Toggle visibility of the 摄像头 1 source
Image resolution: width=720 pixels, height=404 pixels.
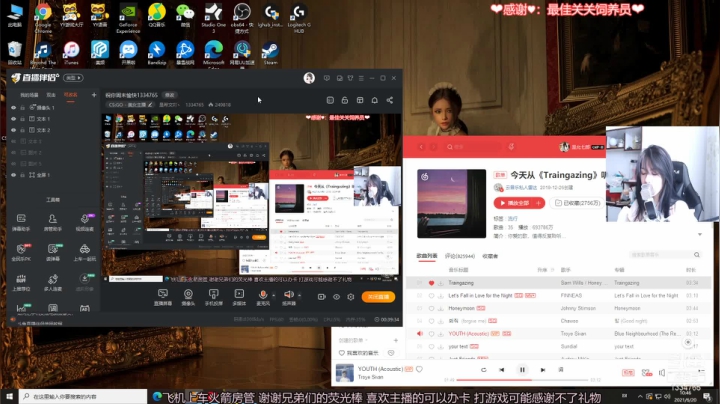coord(13,107)
